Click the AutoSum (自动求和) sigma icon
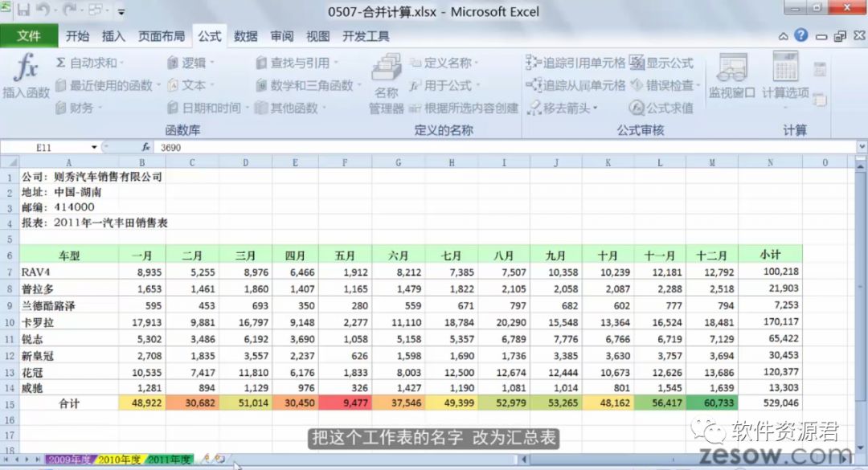 61,63
